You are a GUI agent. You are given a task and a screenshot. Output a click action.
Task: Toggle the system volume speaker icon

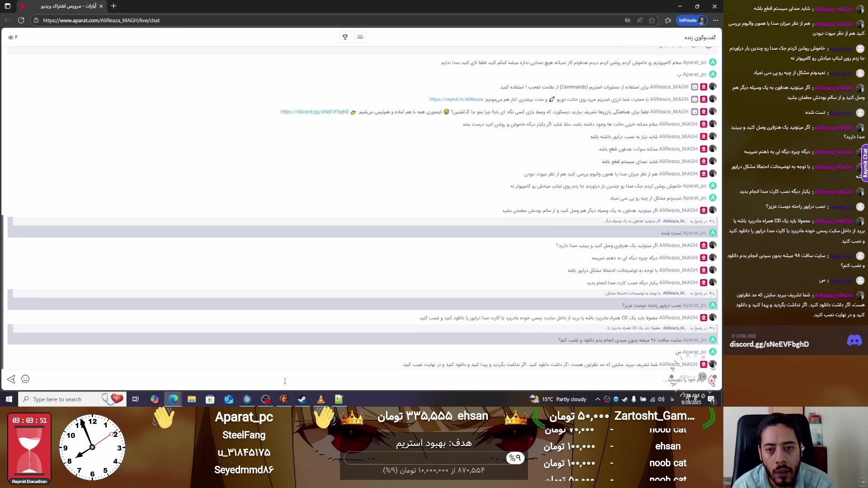click(x=661, y=399)
